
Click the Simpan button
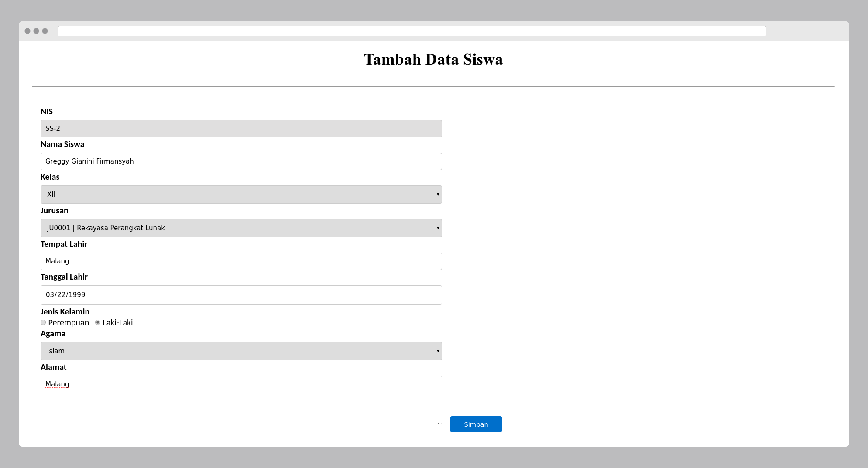(476, 424)
